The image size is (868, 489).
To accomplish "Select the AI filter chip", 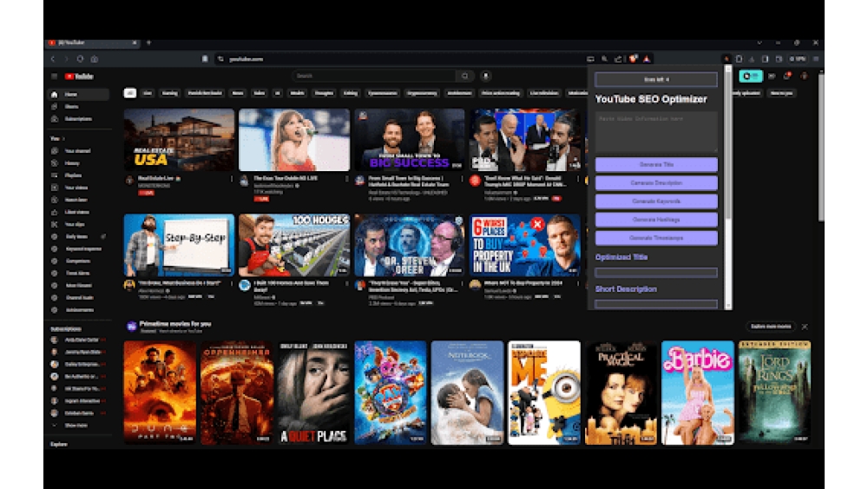I will tap(278, 93).
